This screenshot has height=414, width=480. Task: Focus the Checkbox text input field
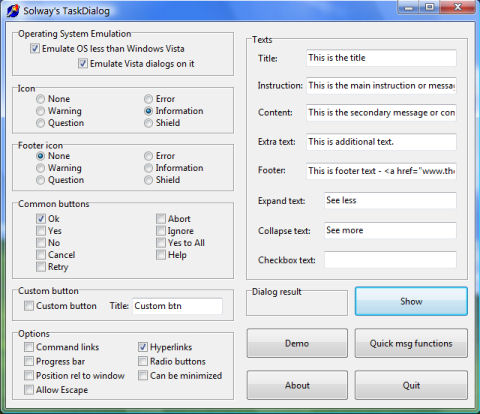[x=390, y=260]
